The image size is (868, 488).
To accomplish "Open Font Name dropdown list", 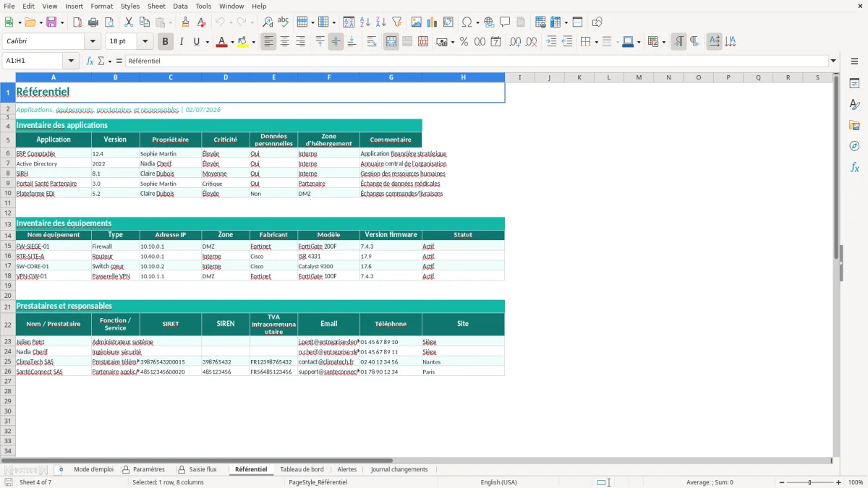I will coord(93,42).
